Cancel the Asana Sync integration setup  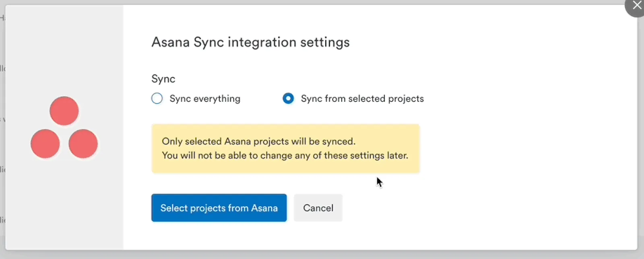pyautogui.click(x=318, y=208)
